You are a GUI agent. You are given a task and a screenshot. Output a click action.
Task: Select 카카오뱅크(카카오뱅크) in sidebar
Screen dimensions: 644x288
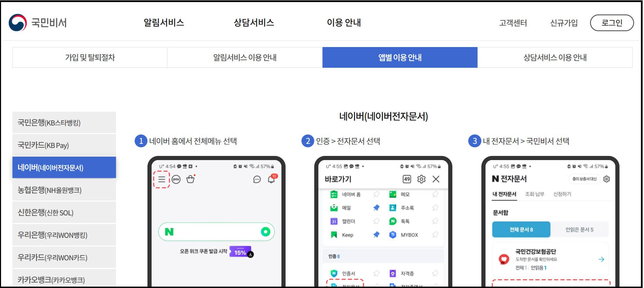[64, 279]
